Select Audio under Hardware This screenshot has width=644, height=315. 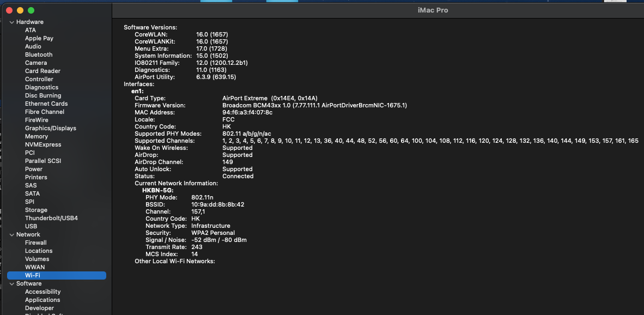33,46
